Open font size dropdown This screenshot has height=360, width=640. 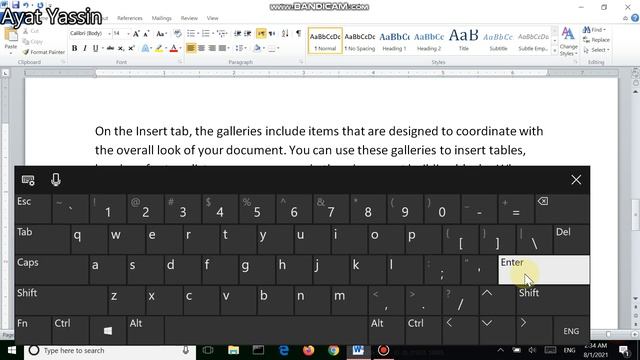pos(128,33)
